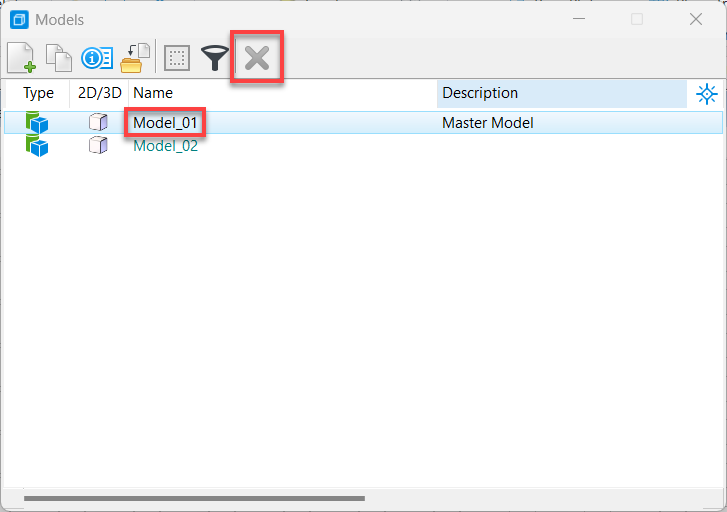This screenshot has width=727, height=512.
Task: Create a new model with the toolbar icon
Action: coord(21,58)
